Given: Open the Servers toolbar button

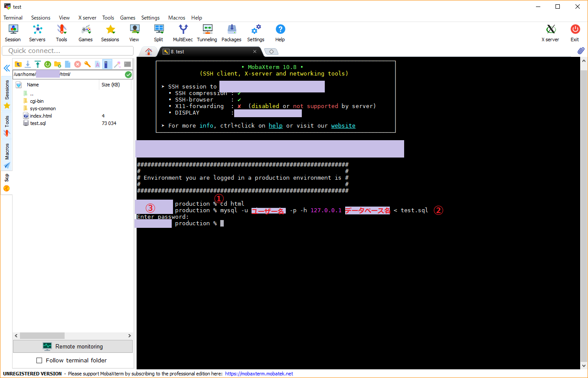Looking at the screenshot, I should point(37,33).
